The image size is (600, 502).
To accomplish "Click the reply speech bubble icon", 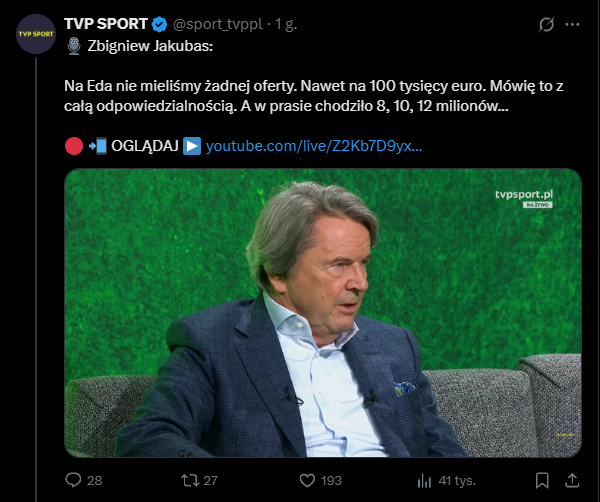I will (x=71, y=480).
